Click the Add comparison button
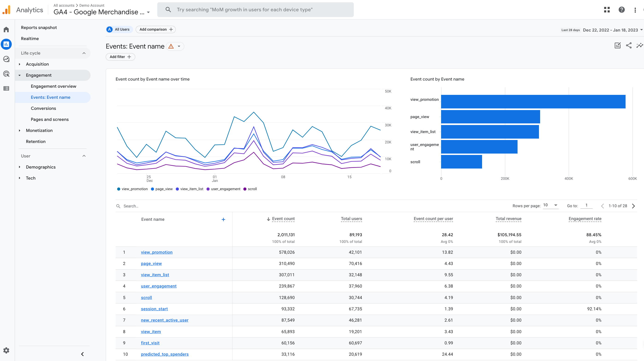 click(x=155, y=29)
